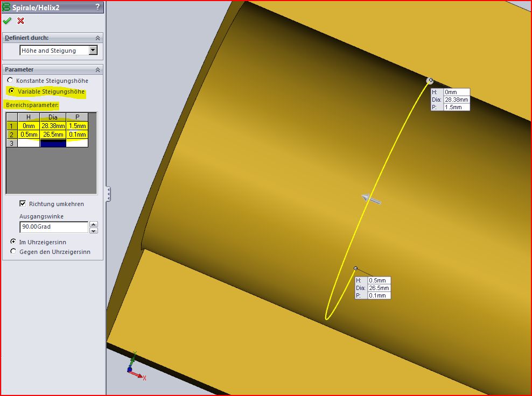Viewport: 532px width, 396px height.
Task: Click the empty H cell in row 3
Action: (x=29, y=143)
